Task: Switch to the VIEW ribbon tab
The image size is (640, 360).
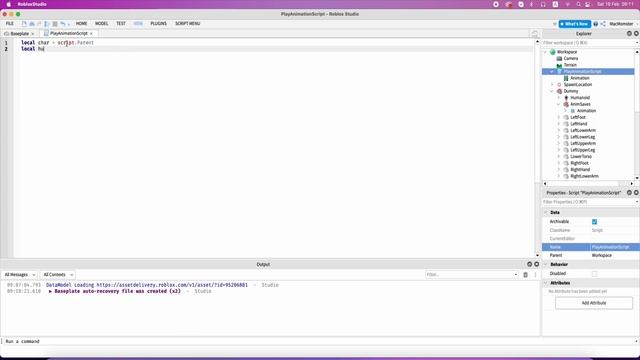Action: point(138,24)
